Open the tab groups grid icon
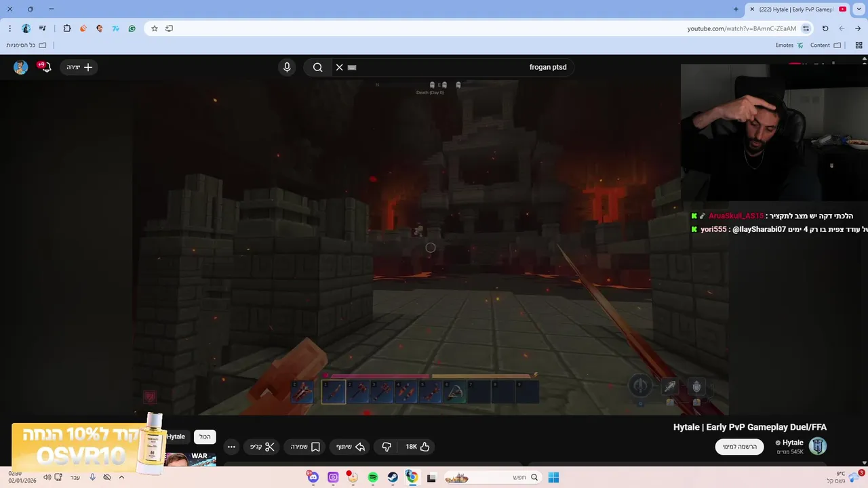This screenshot has height=488, width=868. 858,45
